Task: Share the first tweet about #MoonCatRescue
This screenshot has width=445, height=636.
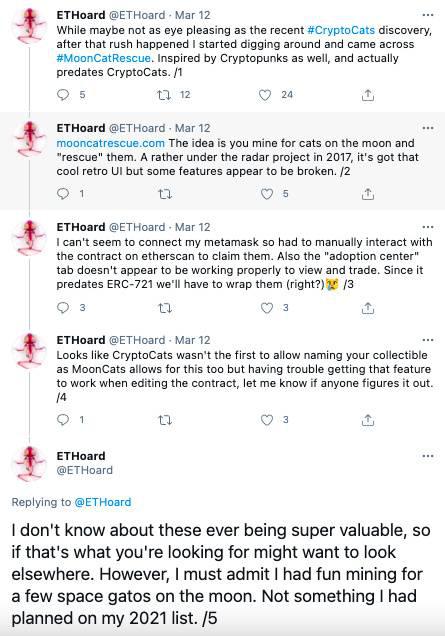Action: (368, 95)
